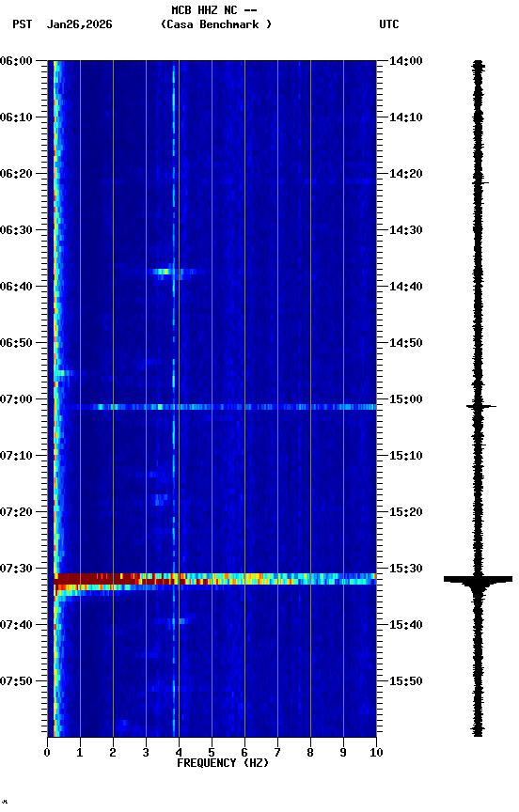Click the 2 Hz frequency axis label
Screen dimensions: 519x812
coord(113,753)
